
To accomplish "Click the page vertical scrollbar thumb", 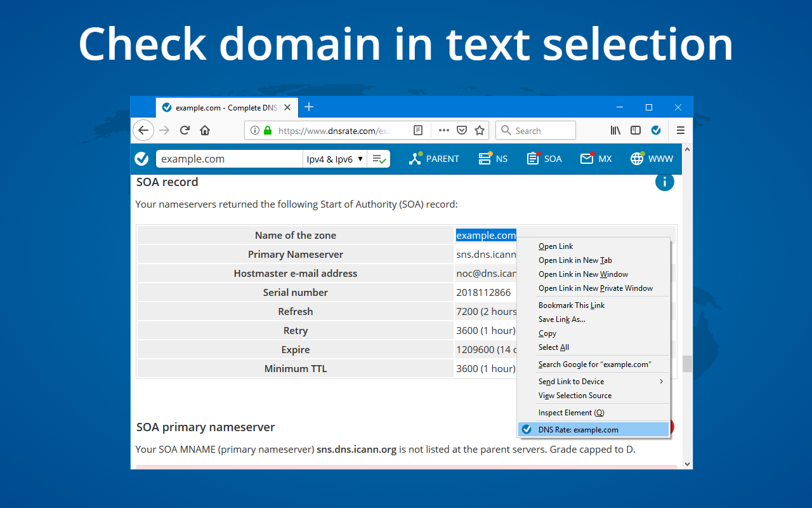I will pos(687,364).
